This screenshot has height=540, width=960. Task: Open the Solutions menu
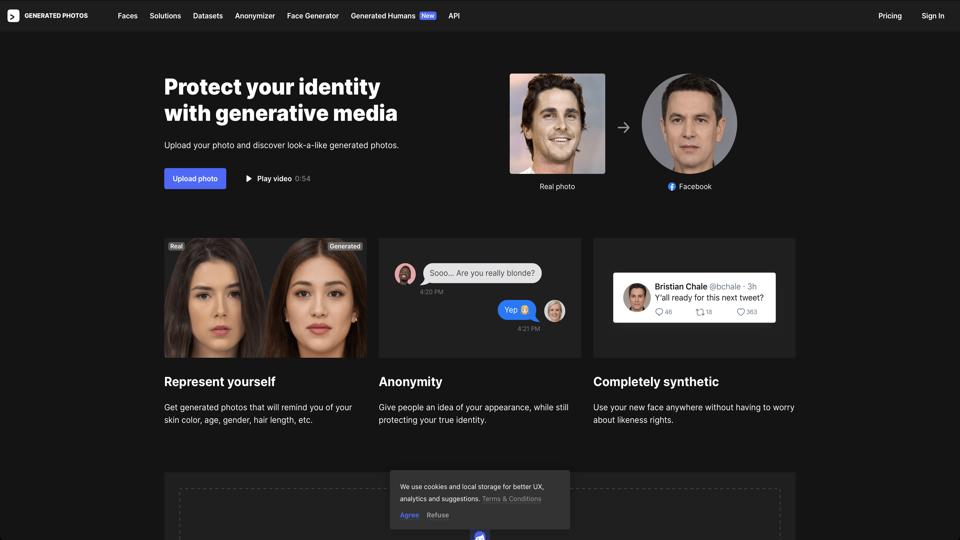165,16
